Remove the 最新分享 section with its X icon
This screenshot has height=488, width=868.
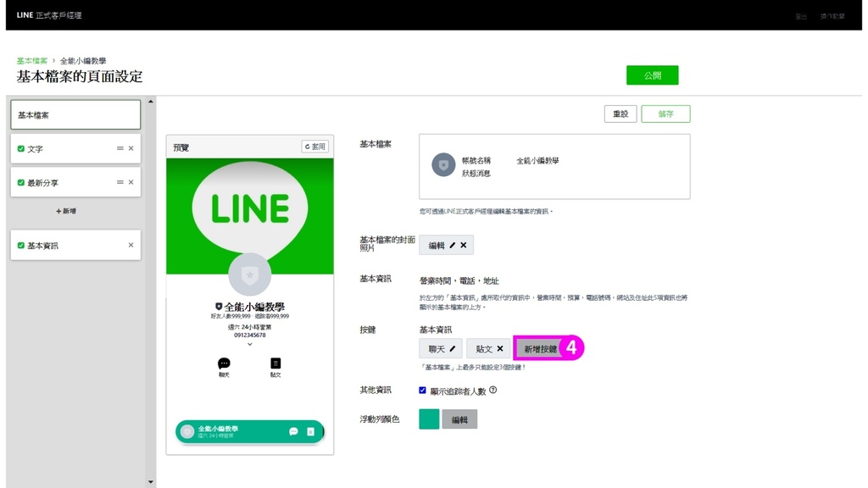click(x=131, y=182)
